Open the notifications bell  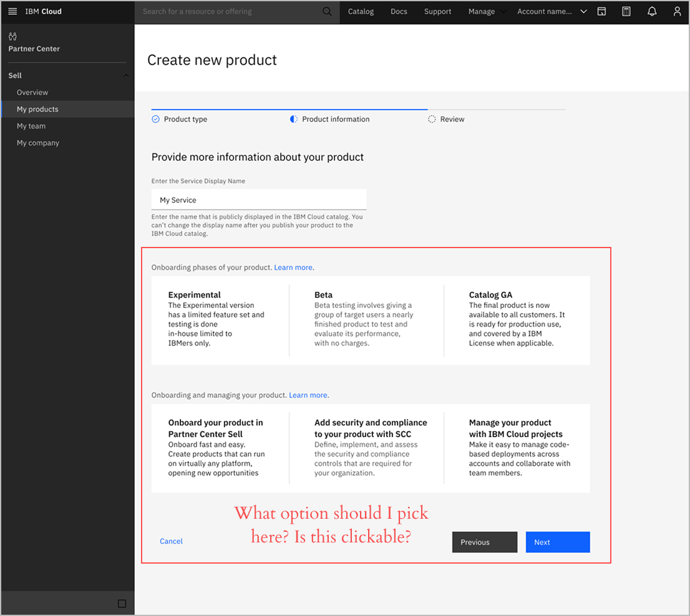pyautogui.click(x=652, y=12)
